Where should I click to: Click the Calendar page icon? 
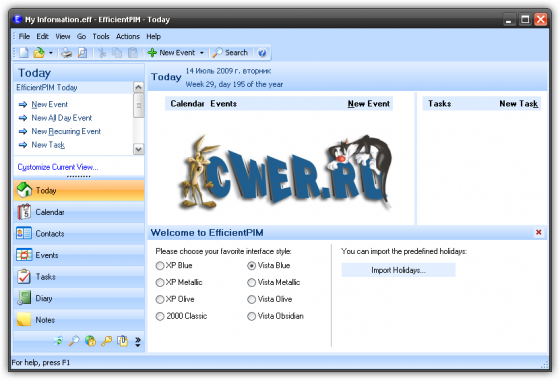(x=24, y=212)
